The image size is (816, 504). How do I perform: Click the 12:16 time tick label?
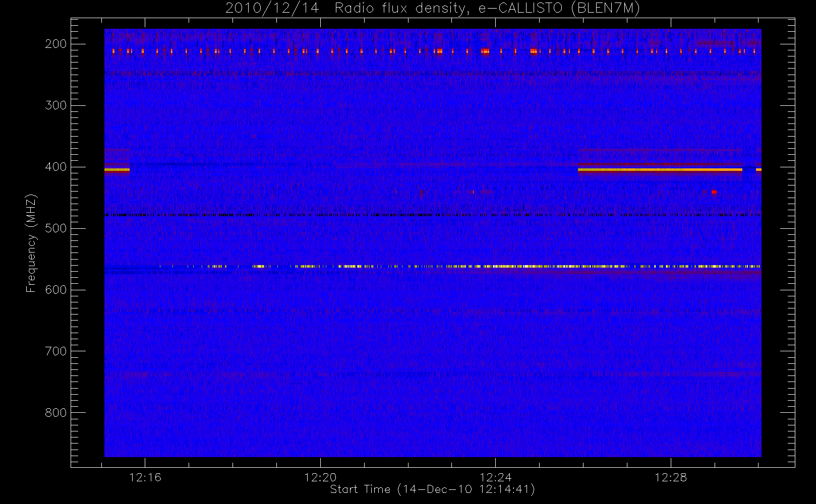coord(145,477)
